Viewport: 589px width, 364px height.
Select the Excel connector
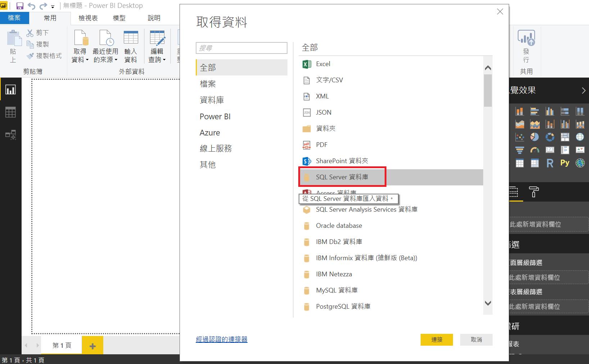[391, 64]
